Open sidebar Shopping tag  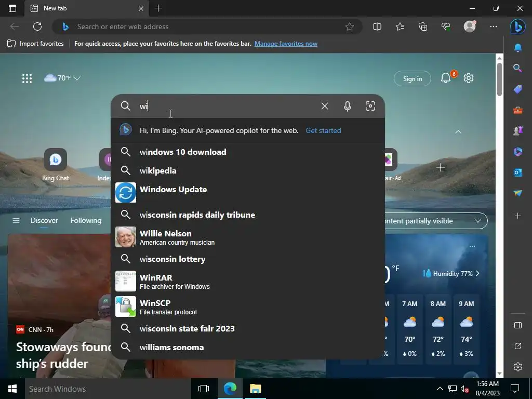click(518, 89)
